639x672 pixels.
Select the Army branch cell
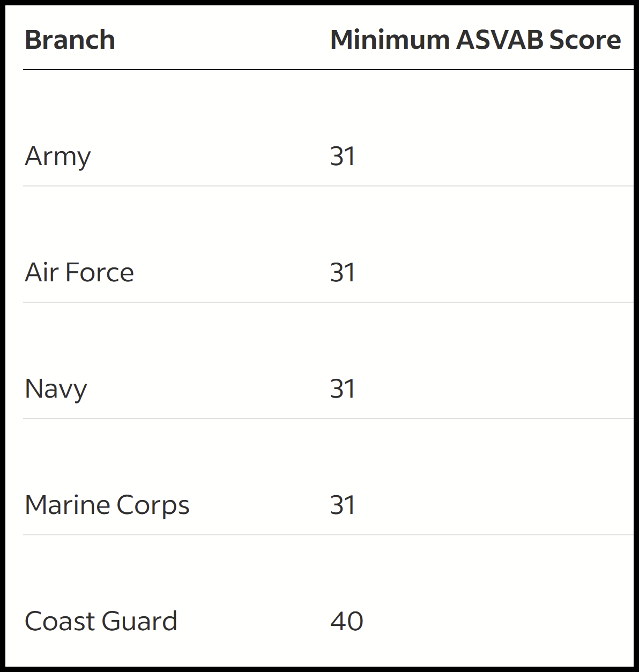point(58,156)
